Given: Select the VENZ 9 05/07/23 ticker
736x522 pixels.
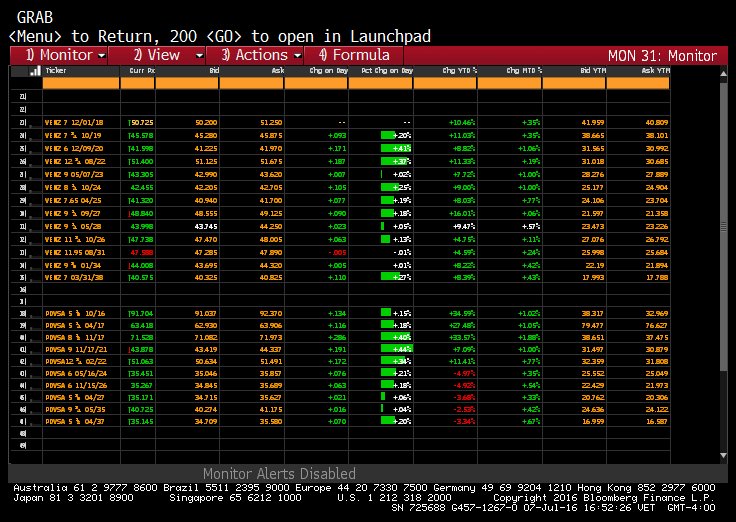Looking at the screenshot, I should [x=74, y=175].
